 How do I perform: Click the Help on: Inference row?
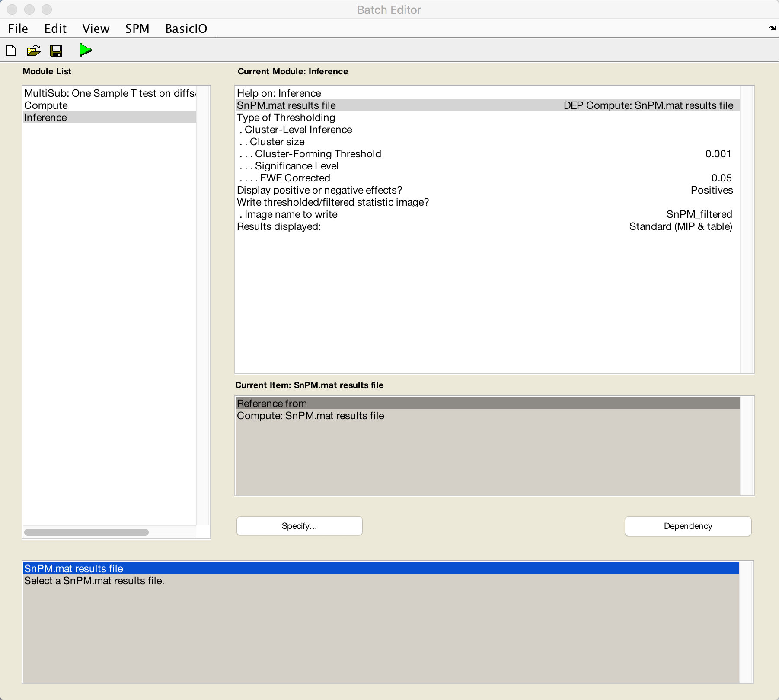click(488, 93)
